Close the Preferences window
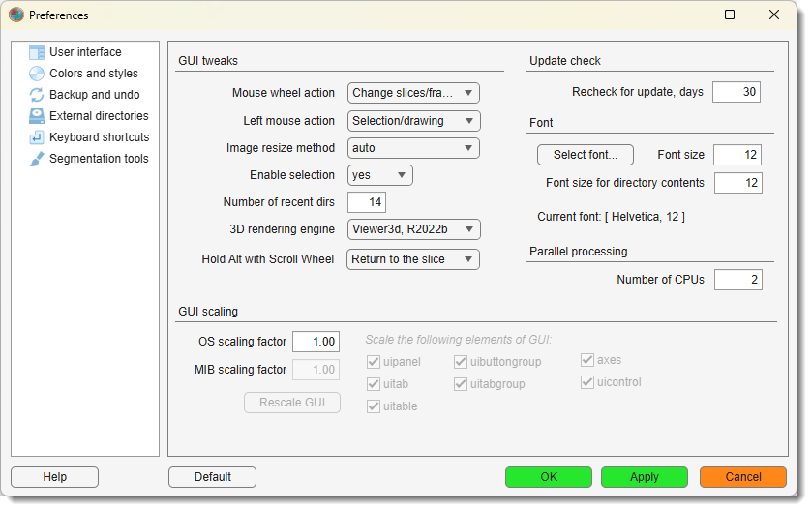 click(x=774, y=15)
